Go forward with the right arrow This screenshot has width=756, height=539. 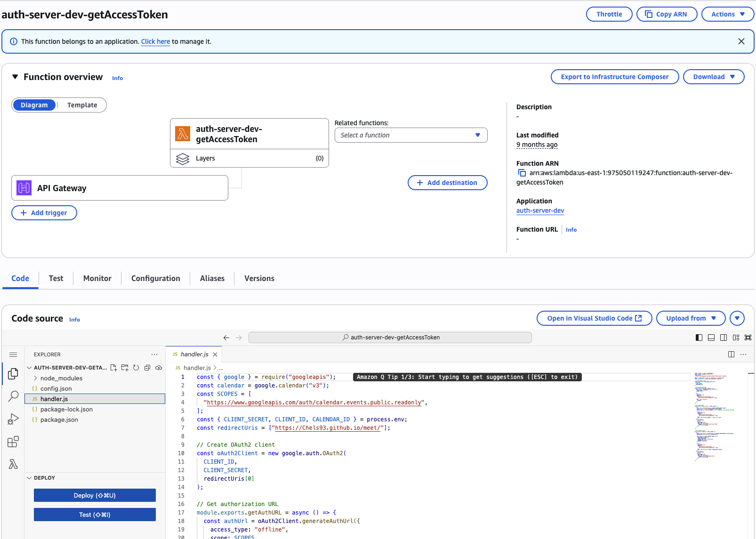pos(239,338)
